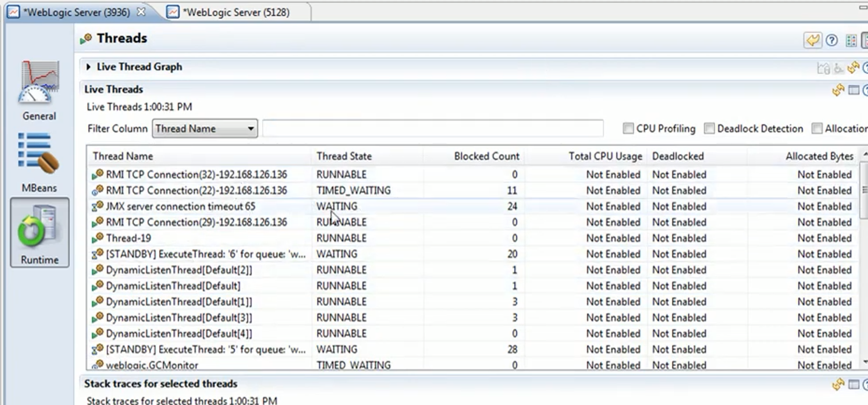The height and width of the screenshot is (405, 868).
Task: Enable the Allocation checkbox
Action: (x=816, y=128)
